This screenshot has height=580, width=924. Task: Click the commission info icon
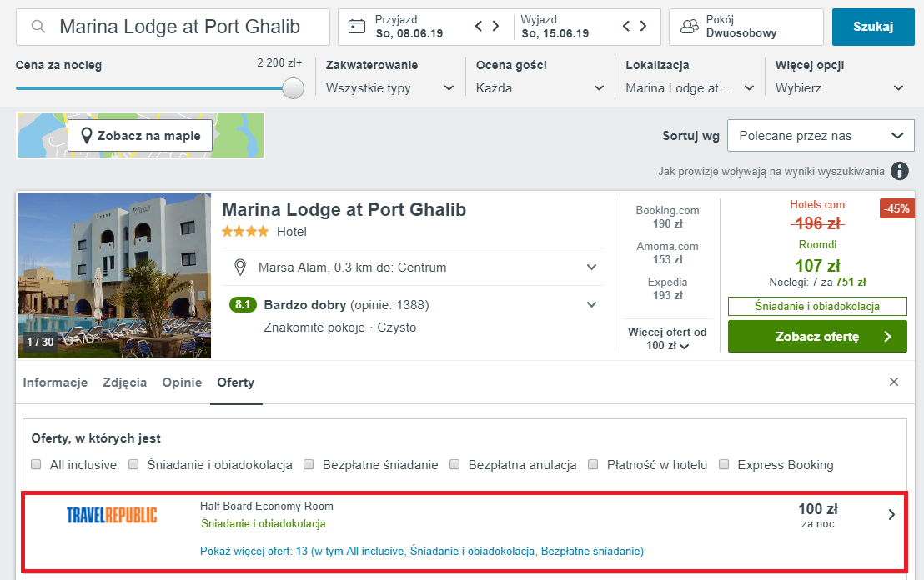click(899, 171)
